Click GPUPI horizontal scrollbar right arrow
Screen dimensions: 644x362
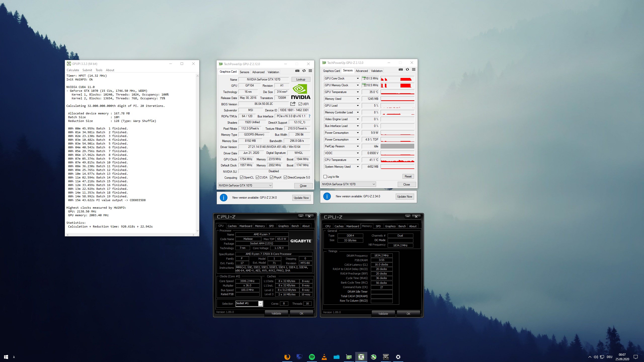pyautogui.click(x=193, y=235)
